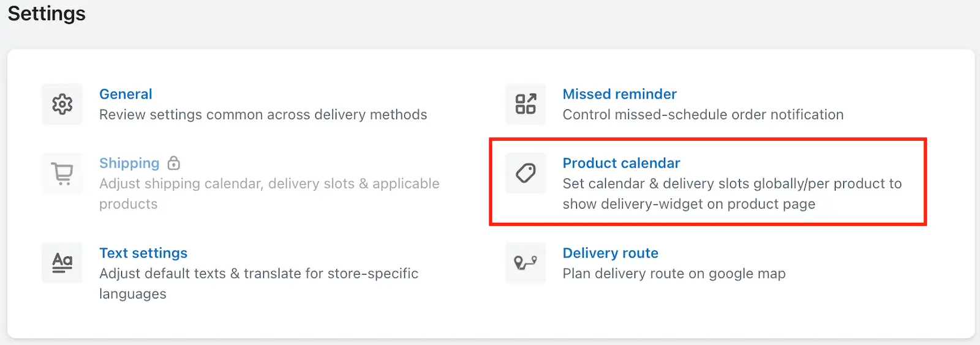Image resolution: width=980 pixels, height=345 pixels.
Task: Click the Text settings Aa icon
Action: pos(62,263)
